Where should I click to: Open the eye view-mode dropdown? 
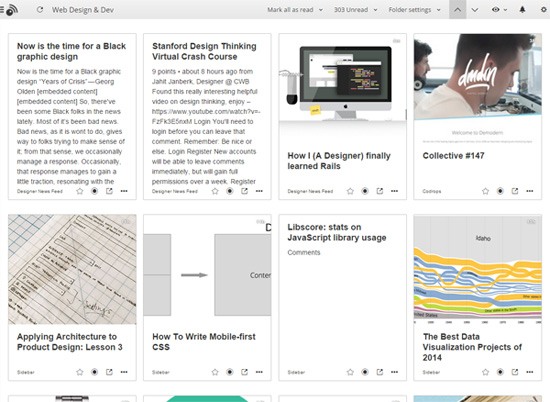[x=499, y=10]
